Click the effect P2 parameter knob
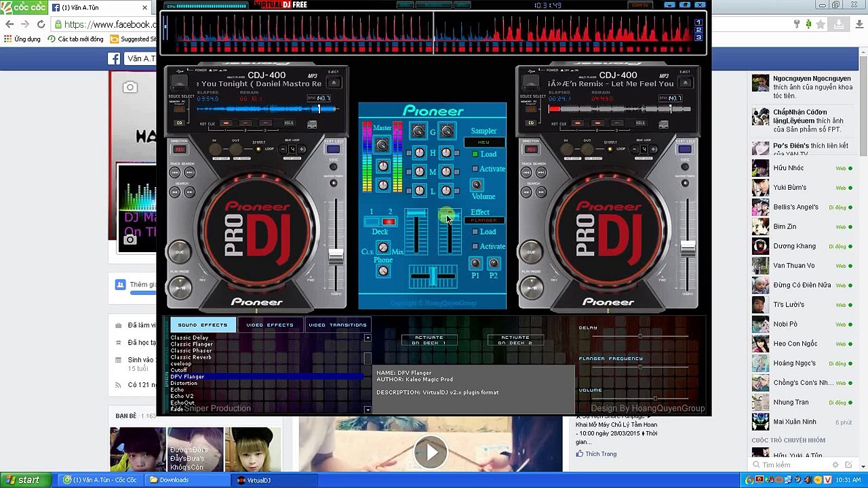868x488 pixels. click(x=494, y=263)
